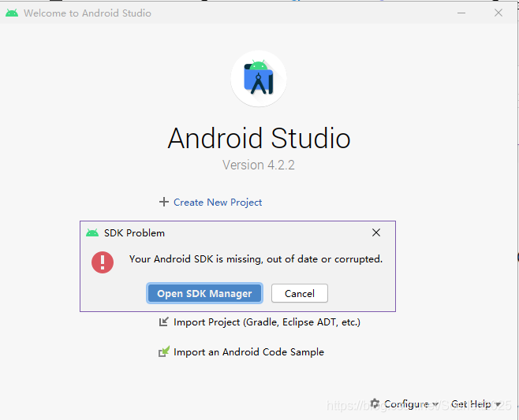
Task: Close the Welcome to Android Studio window
Action: (x=498, y=13)
